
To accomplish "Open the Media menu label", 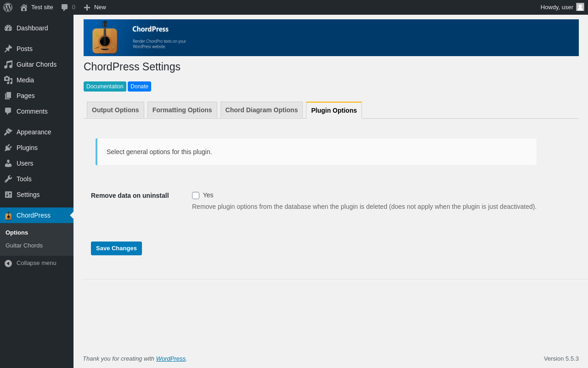I will tap(25, 80).
